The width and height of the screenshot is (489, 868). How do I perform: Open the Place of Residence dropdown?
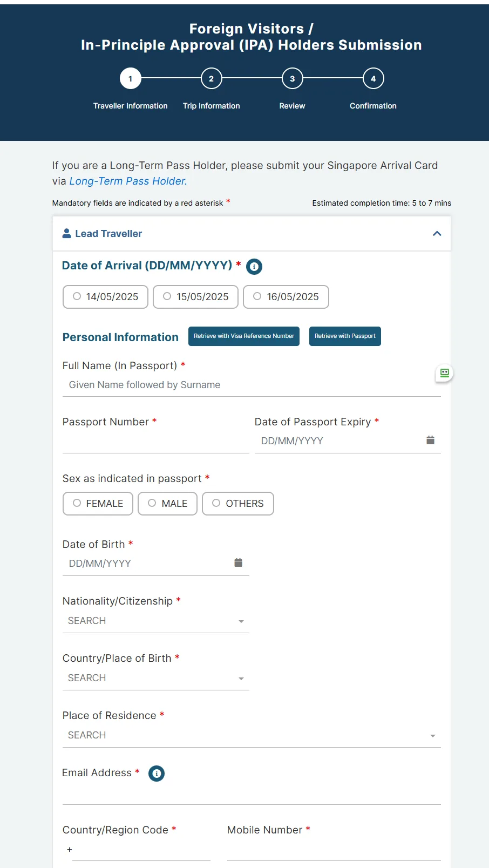(x=252, y=736)
